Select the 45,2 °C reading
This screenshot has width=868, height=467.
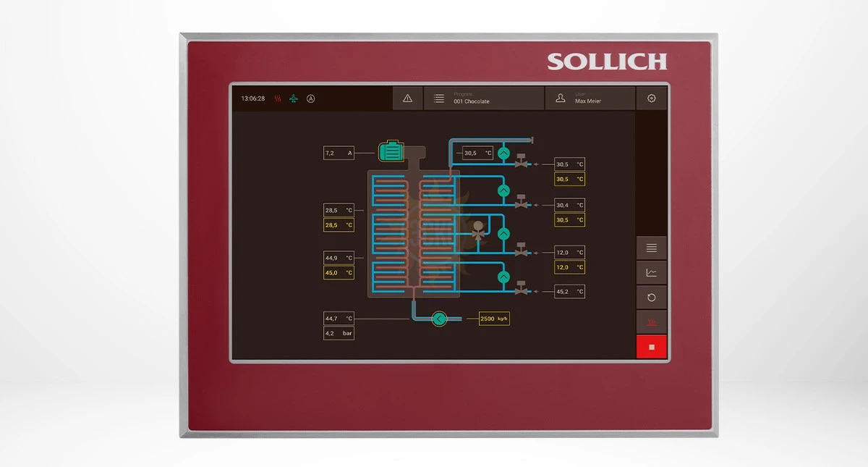click(x=570, y=291)
